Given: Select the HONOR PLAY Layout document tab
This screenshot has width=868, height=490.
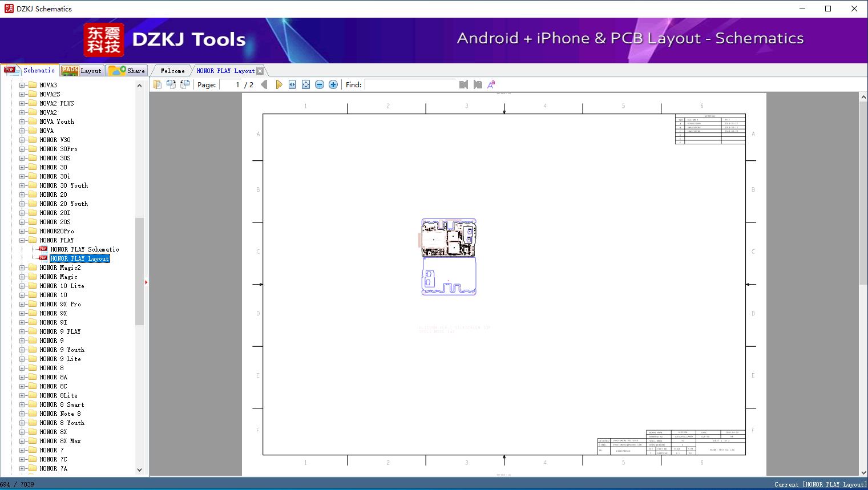Looking at the screenshot, I should pyautogui.click(x=225, y=71).
